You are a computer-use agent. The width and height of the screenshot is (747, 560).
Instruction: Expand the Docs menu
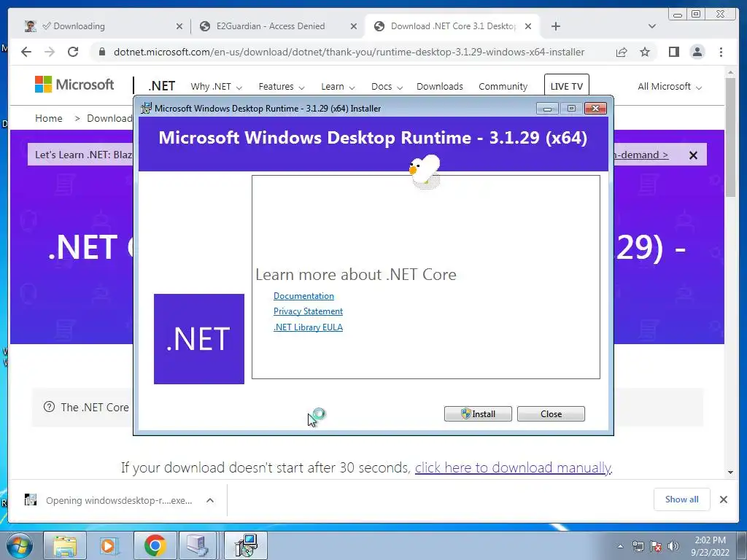point(387,87)
